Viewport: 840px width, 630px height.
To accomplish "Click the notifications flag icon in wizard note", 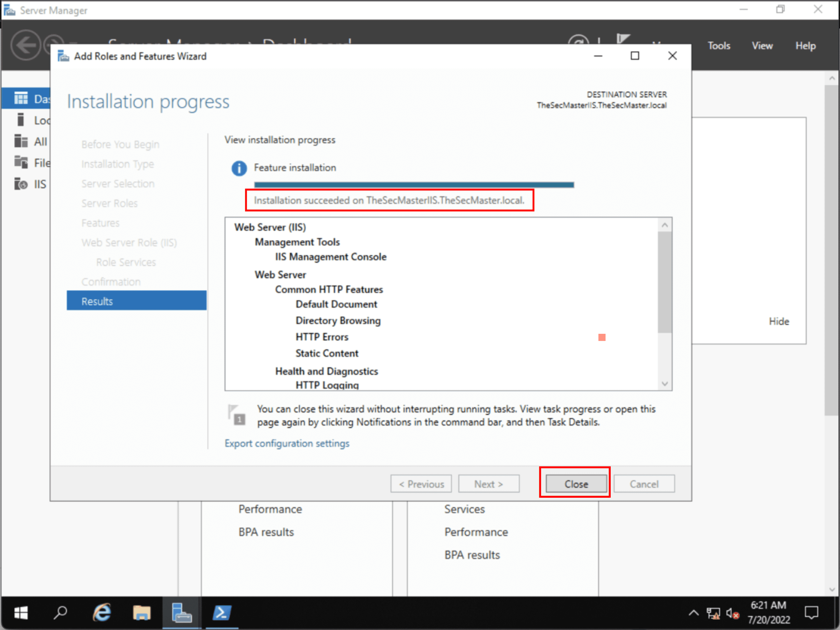I will 237,415.
